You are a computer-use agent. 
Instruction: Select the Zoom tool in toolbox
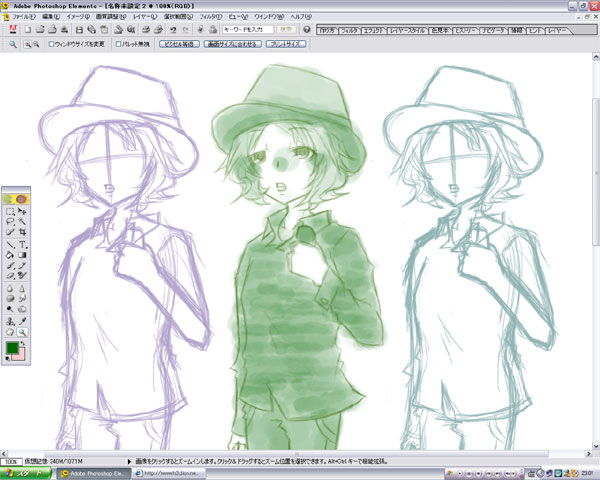pos(22,332)
